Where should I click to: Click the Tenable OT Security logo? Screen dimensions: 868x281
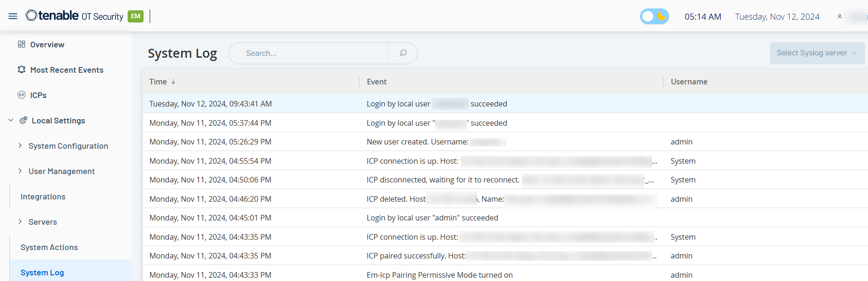point(74,16)
